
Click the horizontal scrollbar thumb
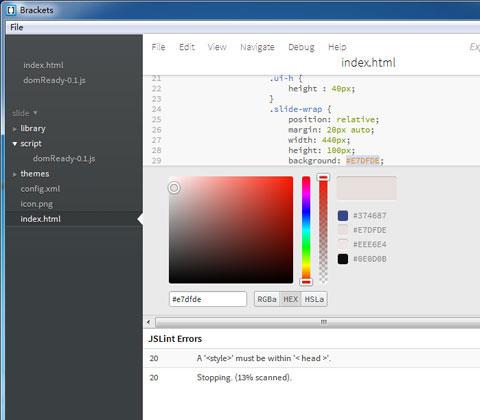(x=318, y=322)
